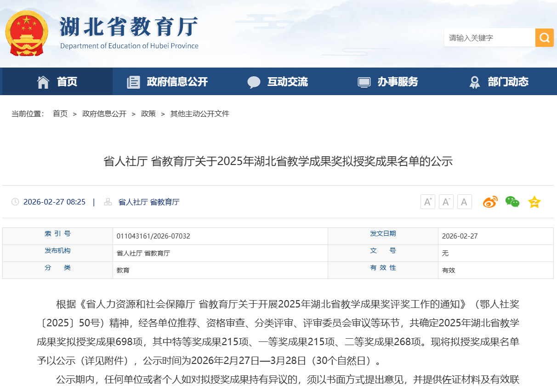Click the publish timestamp 2026-02-27 08:25
This screenshot has height=392, width=557.
click(54, 202)
